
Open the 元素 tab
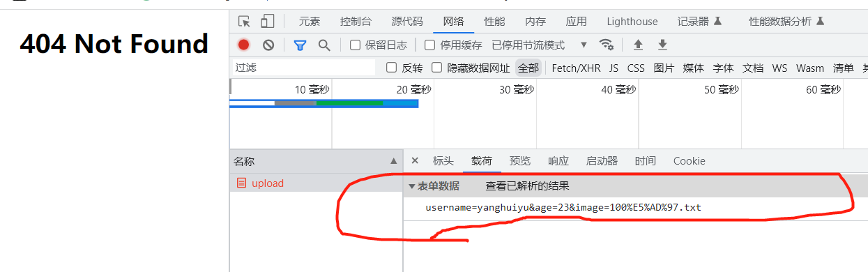coord(310,22)
